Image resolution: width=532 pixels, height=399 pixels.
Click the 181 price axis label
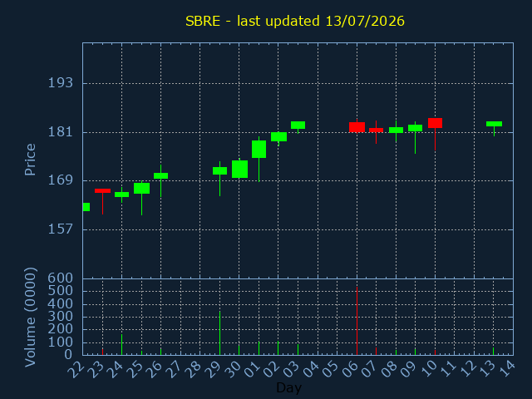click(x=61, y=132)
